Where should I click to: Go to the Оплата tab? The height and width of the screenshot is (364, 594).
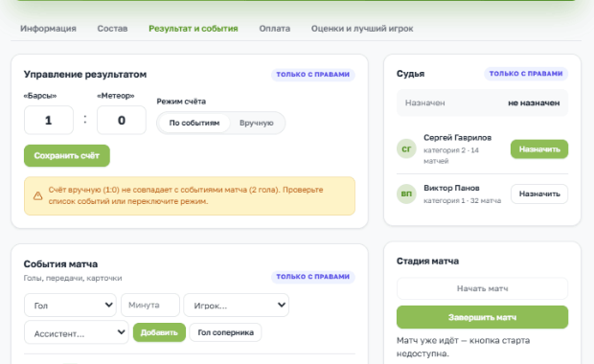pos(275,29)
